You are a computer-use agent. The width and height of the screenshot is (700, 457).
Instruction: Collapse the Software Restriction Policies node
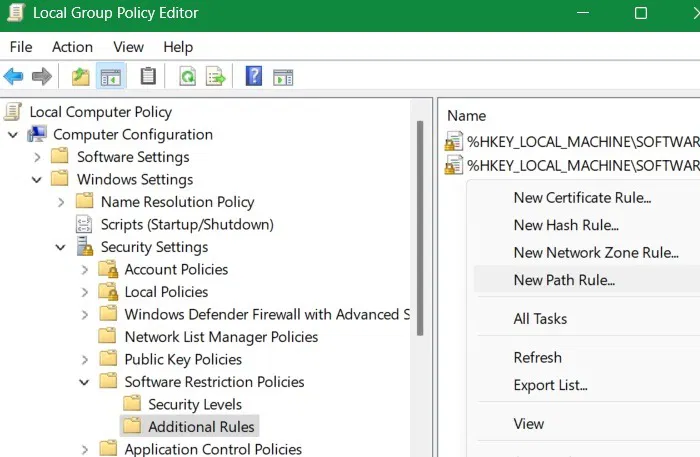[84, 382]
